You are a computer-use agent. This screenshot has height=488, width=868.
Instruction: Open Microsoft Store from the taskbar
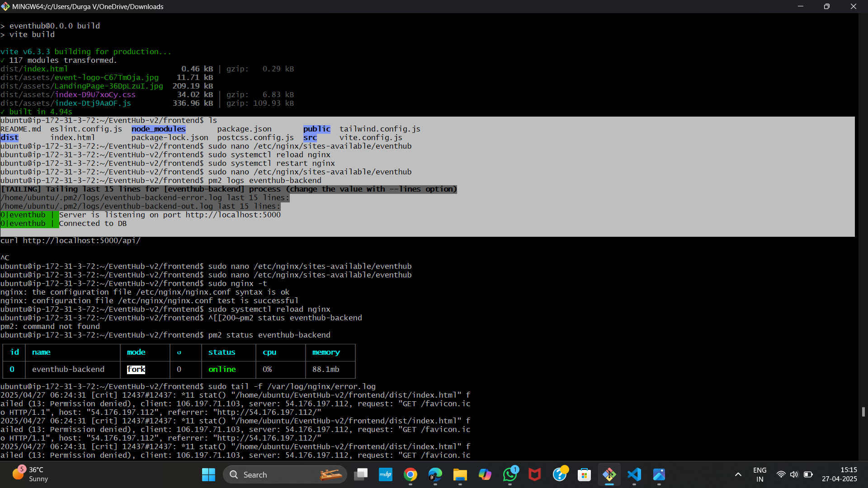click(585, 474)
